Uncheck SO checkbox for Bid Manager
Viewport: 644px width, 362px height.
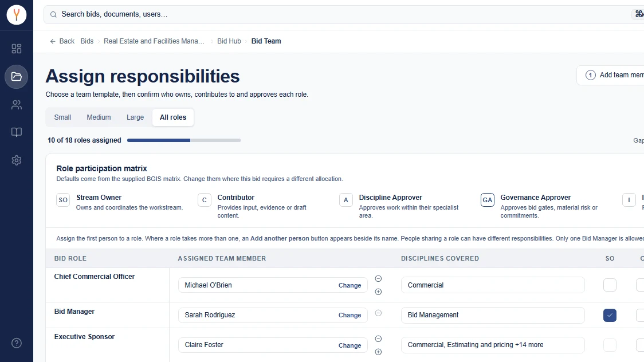(x=610, y=315)
